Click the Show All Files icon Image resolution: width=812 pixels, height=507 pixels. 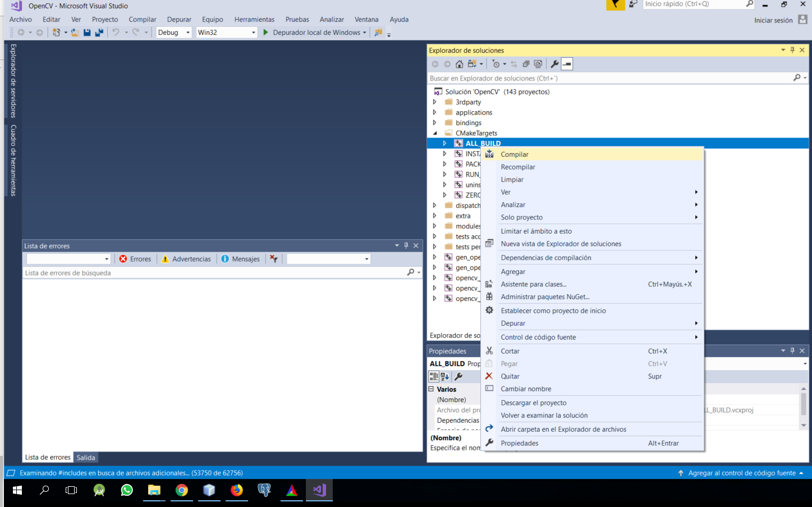tap(538, 64)
